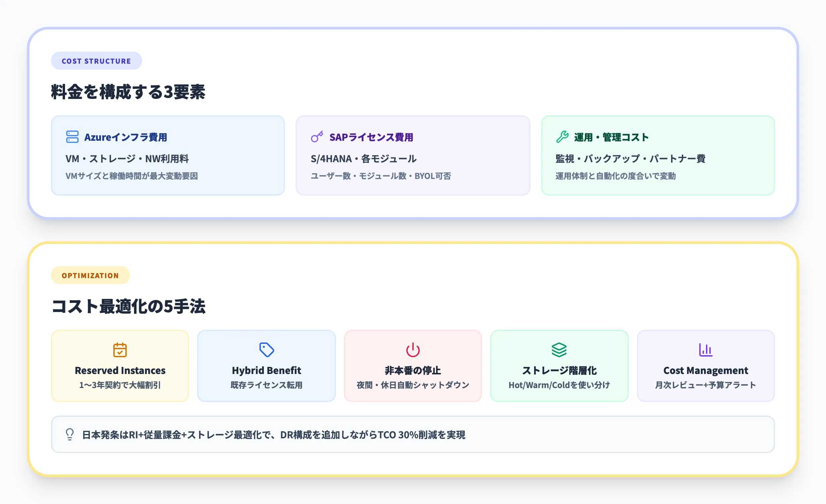
Task: Expand the TCO 30%削減 tip banner
Action: tap(413, 435)
